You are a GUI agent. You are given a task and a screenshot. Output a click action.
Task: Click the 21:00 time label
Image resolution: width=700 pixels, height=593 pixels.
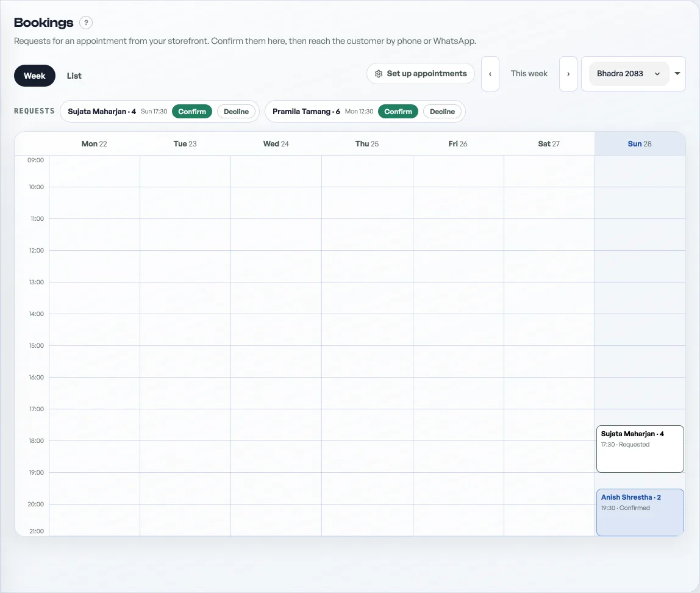point(37,531)
